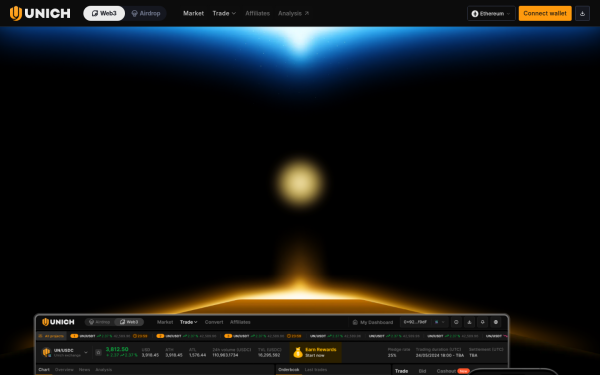Click the 24h volume value 110,963.1734
The image size is (600, 375).
click(225, 355)
